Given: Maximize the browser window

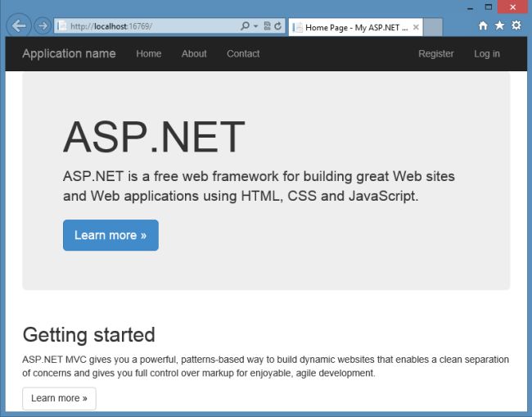Looking at the screenshot, I should point(489,7).
